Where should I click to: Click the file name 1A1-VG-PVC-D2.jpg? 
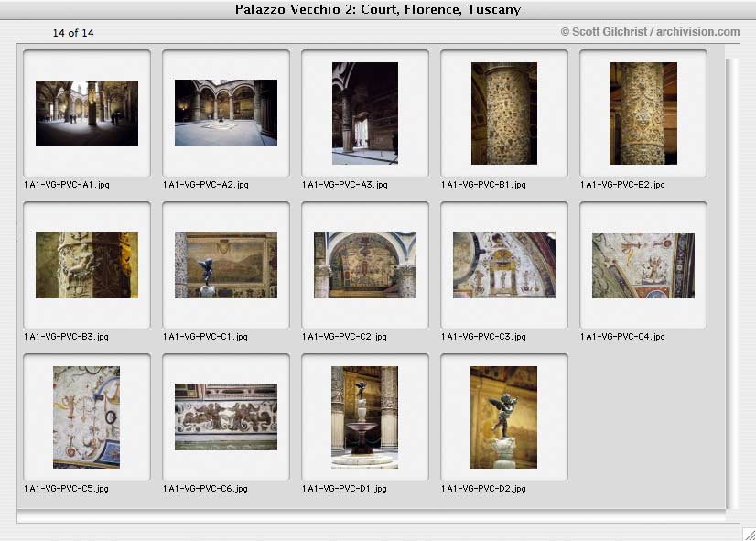[x=483, y=489]
